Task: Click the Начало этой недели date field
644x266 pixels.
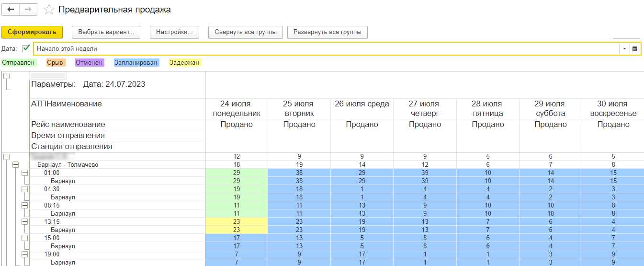Action: pyautogui.click(x=326, y=48)
